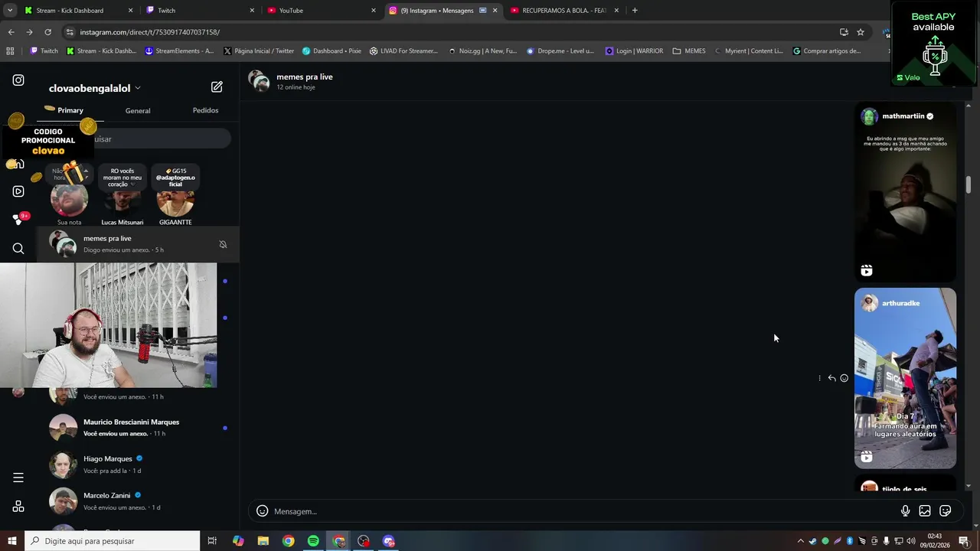This screenshot has height=551, width=980.
Task: Open a new browser tab
Action: tap(635, 11)
